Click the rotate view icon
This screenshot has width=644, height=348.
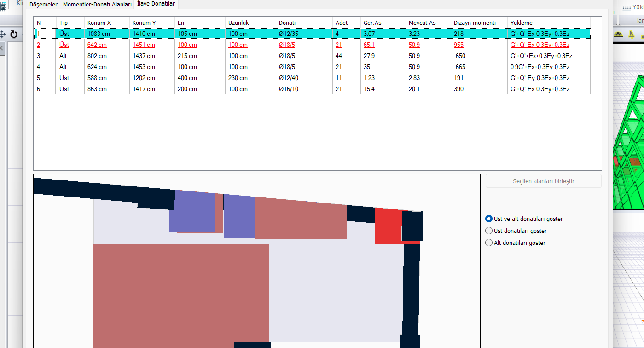point(14,35)
